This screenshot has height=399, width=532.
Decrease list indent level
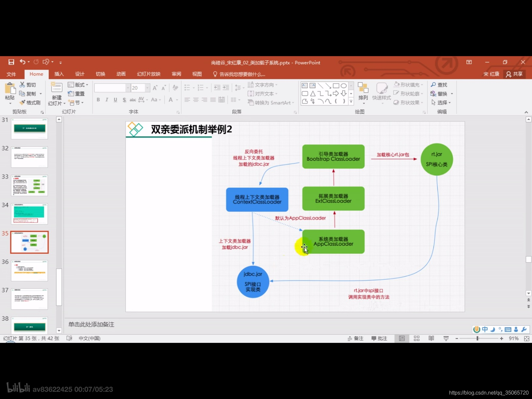[x=217, y=88]
